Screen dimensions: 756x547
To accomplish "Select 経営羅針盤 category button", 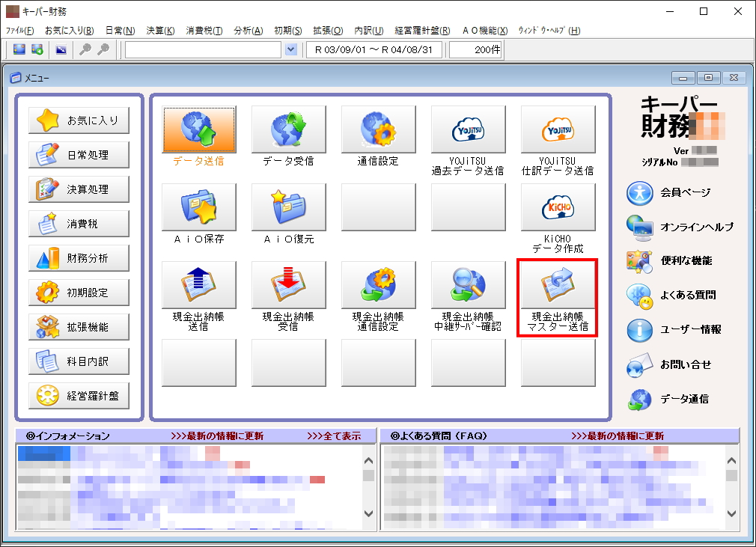I will 79,396.
